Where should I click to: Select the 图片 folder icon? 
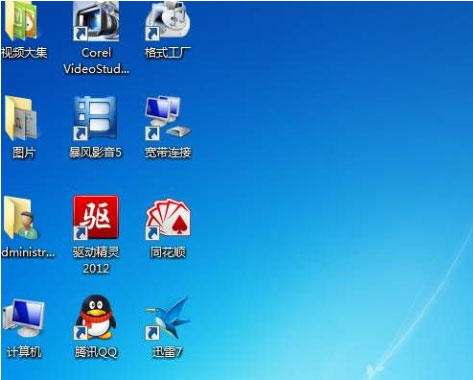click(x=22, y=118)
